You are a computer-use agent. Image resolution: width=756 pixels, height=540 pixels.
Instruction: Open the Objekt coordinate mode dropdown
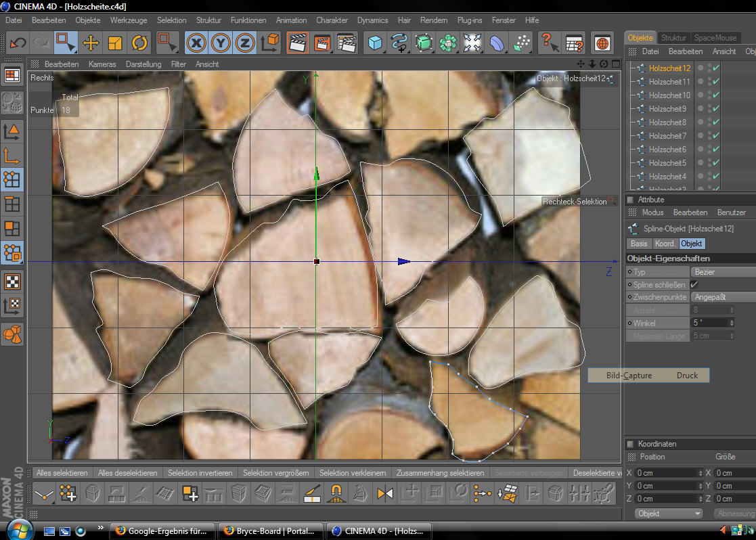tap(670, 514)
